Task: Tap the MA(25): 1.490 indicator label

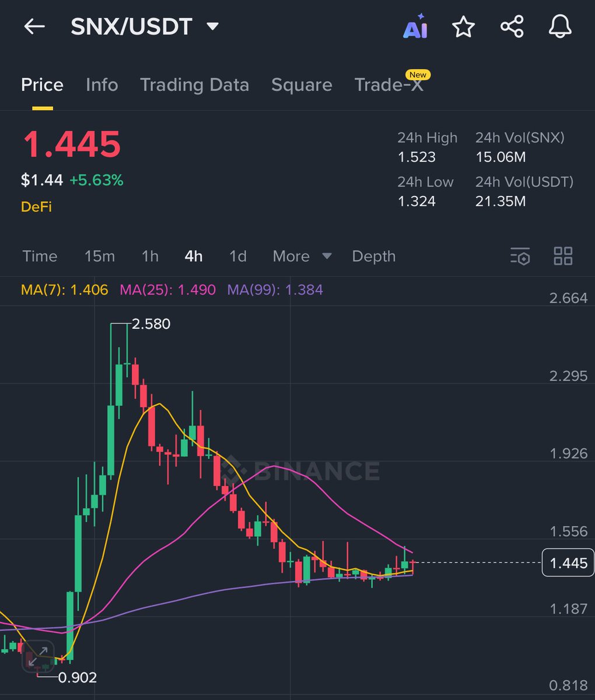Action: (x=167, y=290)
